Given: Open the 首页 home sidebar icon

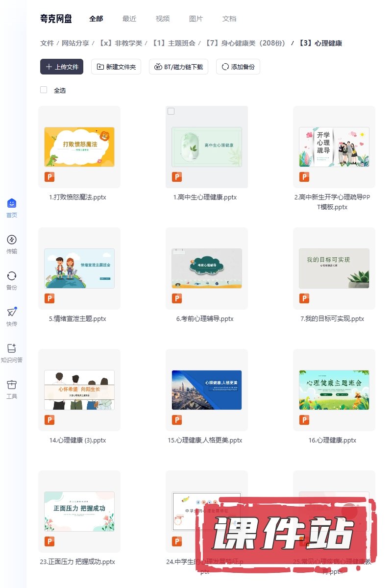Looking at the screenshot, I should point(12,203).
